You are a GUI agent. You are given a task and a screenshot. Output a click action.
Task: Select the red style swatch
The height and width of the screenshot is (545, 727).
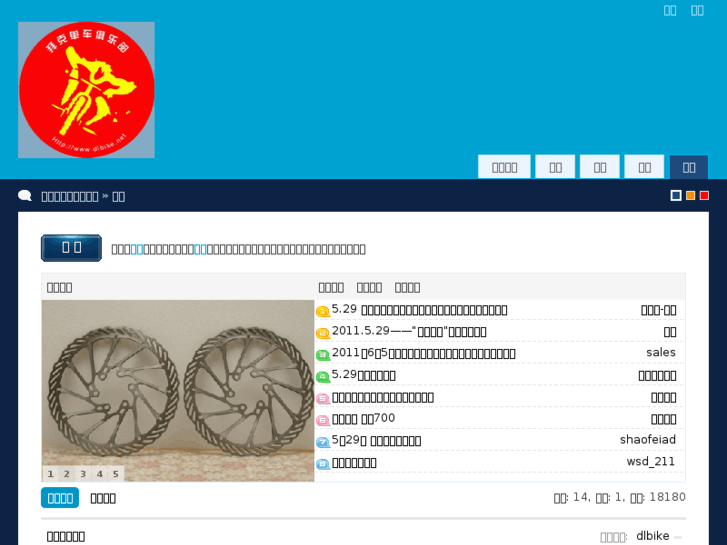[x=704, y=196]
